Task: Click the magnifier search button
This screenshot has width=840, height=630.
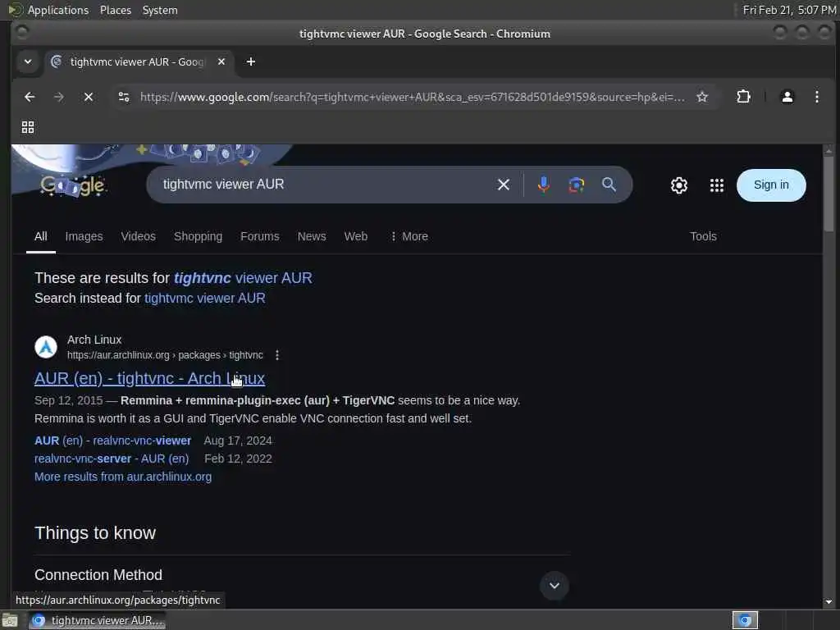Action: [x=609, y=185]
